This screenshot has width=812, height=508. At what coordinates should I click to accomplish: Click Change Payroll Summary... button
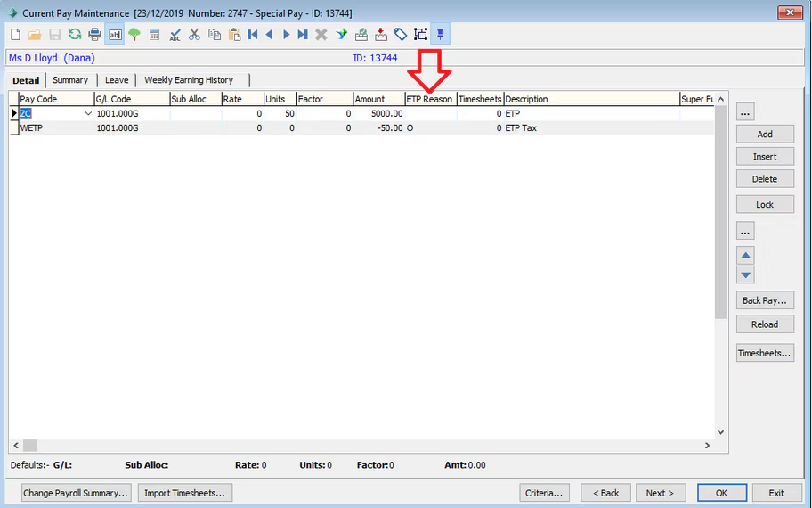[76, 493]
